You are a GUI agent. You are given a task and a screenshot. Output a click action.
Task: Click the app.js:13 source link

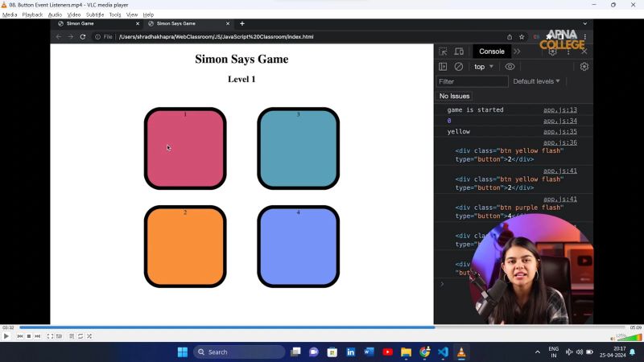(x=559, y=110)
